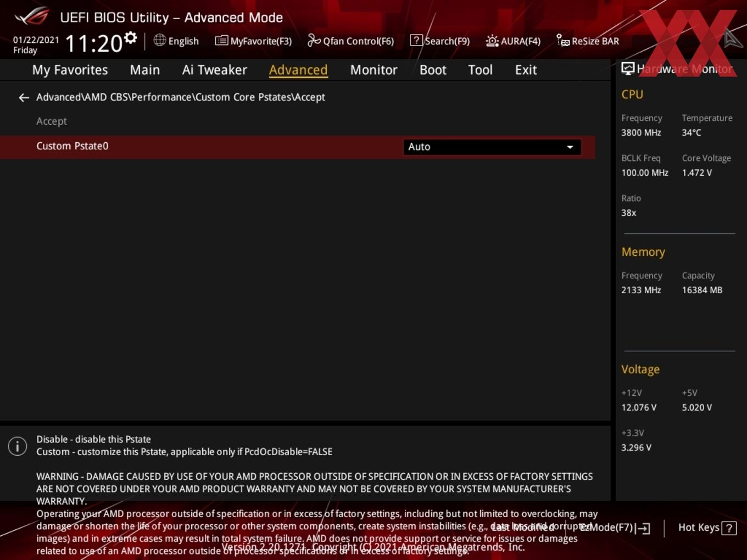Screen dimensions: 747x560
Task: Click the 11:20 clock display
Action: 94,43
